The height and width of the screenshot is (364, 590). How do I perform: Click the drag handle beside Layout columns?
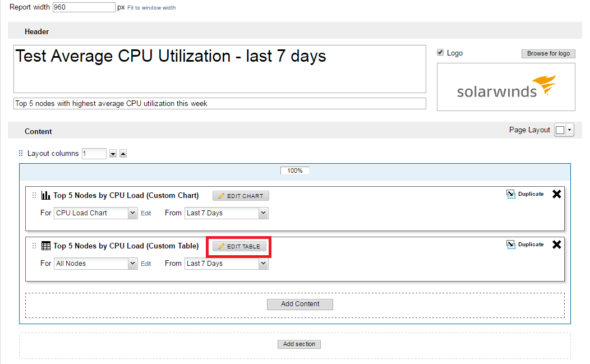(x=21, y=153)
